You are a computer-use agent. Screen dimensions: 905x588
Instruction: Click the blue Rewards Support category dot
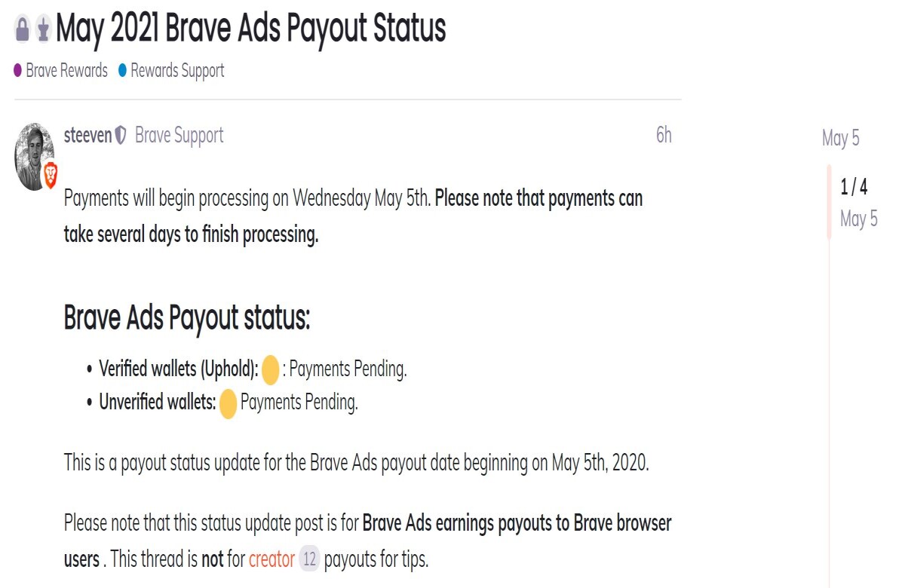pyautogui.click(x=122, y=71)
